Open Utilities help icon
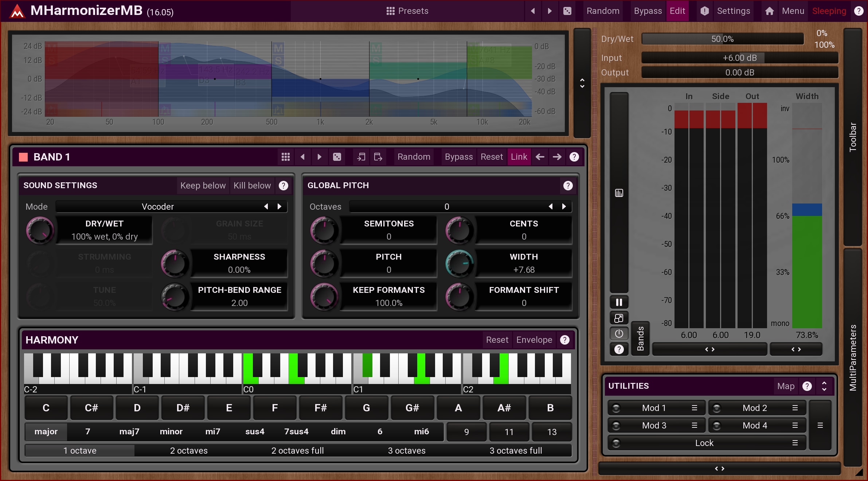 [807, 386]
